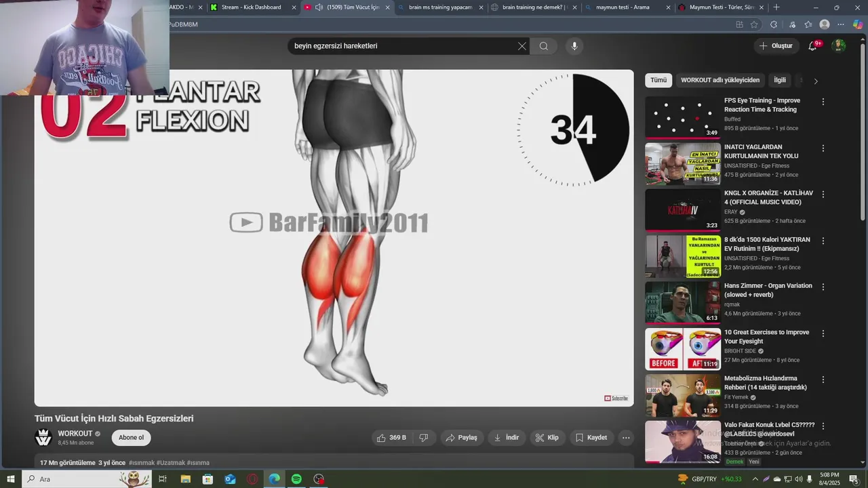
Task: Open system volume control in tray
Action: (799, 479)
